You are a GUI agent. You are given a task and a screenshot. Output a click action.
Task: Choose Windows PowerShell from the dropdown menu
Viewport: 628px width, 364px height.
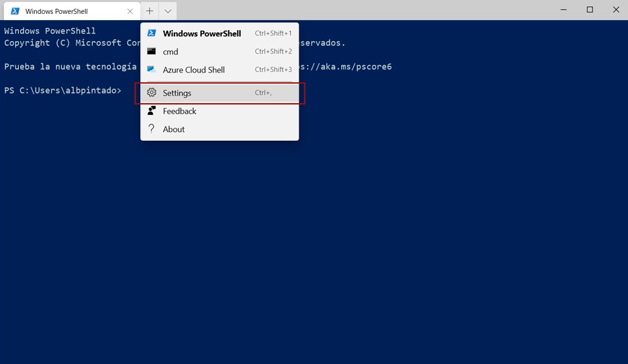tap(220, 33)
